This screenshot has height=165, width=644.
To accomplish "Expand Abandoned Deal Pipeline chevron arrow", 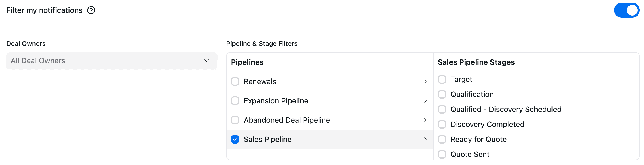I will click(425, 120).
